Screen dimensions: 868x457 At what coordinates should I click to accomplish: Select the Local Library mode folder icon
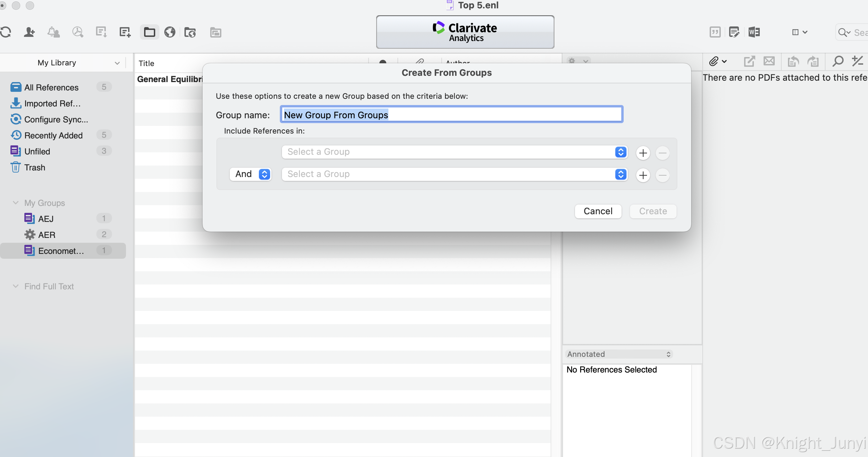pyautogui.click(x=150, y=32)
